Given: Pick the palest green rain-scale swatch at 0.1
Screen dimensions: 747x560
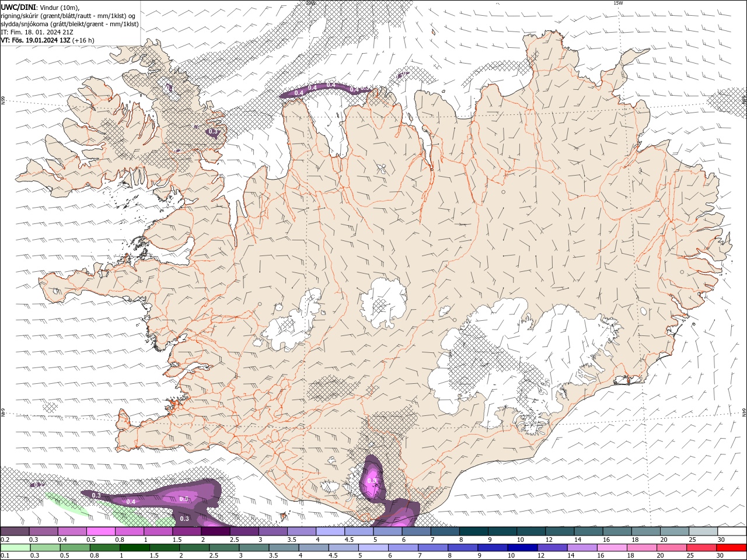Looking at the screenshot, I should pos(15,548).
